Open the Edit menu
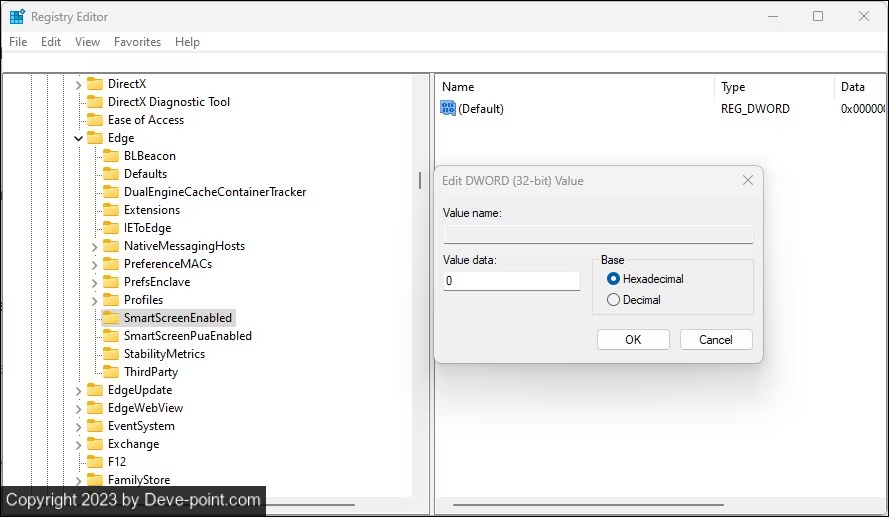 click(51, 42)
